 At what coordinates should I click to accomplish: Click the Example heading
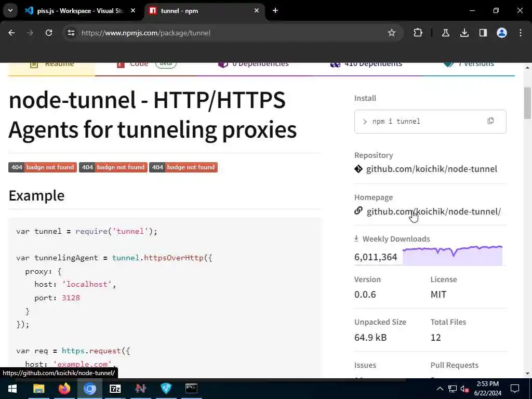click(x=37, y=196)
